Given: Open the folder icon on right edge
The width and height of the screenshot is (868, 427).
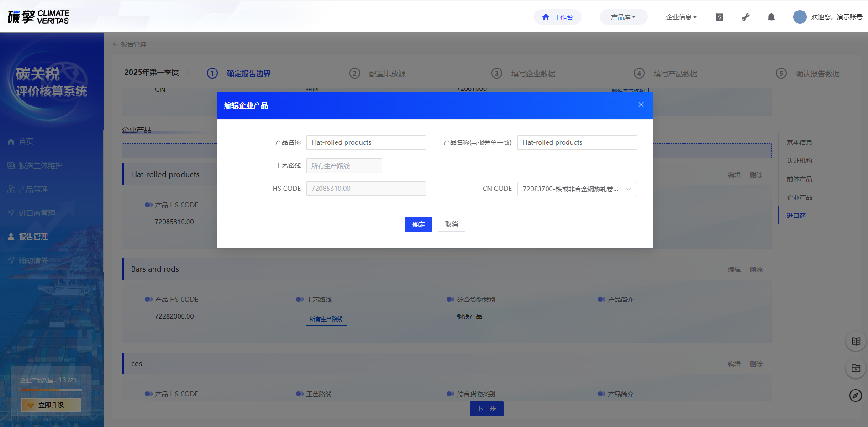Looking at the screenshot, I should (x=856, y=368).
